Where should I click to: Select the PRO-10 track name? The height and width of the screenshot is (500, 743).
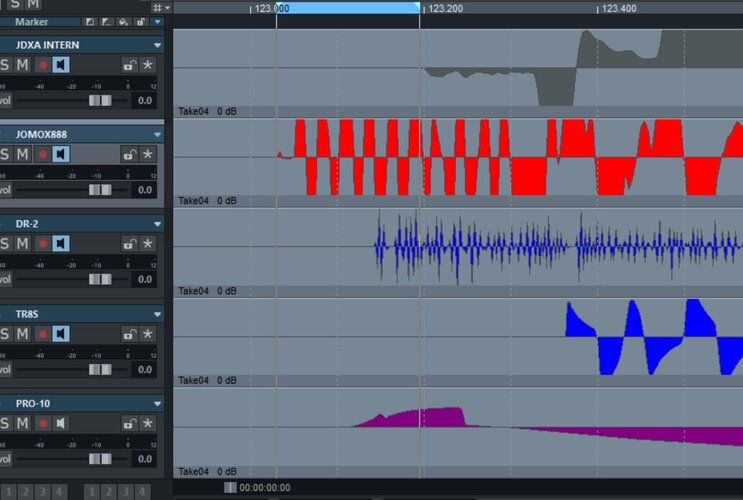click(33, 403)
